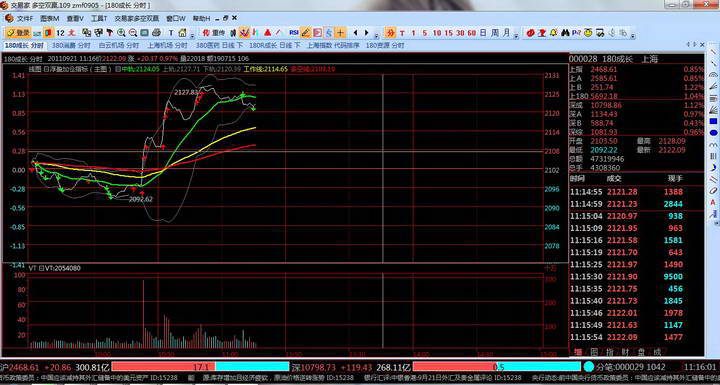Screen dimensions: 720x385
Task: Switch chart to 日 daily period
Action: pos(483,33)
